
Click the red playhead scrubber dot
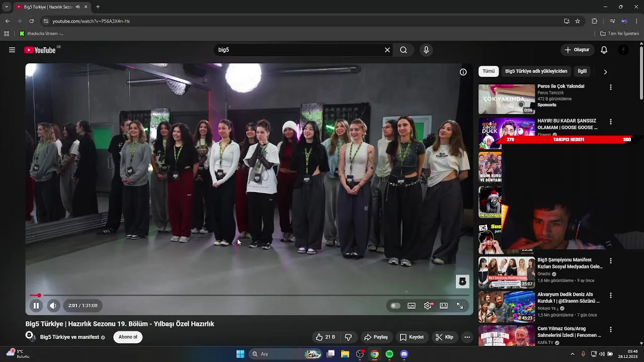[39, 295]
